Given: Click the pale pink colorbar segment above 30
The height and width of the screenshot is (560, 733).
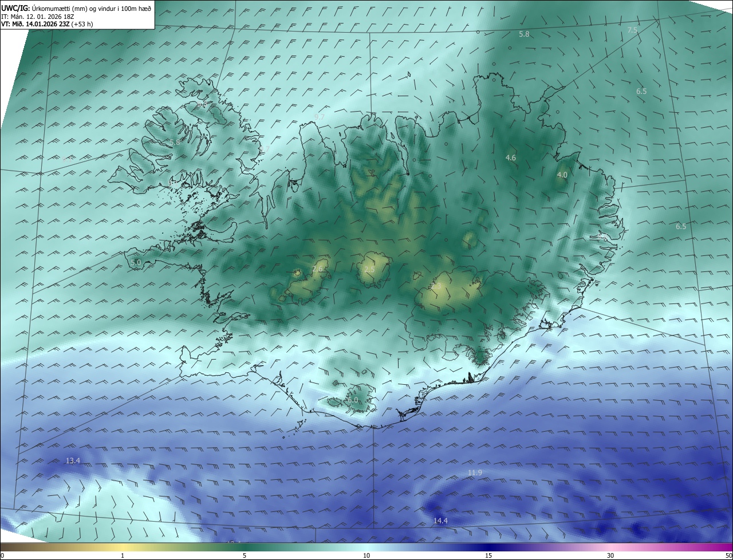Looking at the screenshot, I should pyautogui.click(x=610, y=547).
